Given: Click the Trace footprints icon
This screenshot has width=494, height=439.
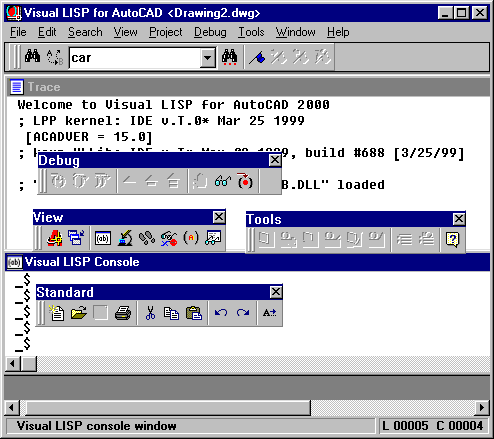Looking at the screenshot, I should [x=147, y=238].
